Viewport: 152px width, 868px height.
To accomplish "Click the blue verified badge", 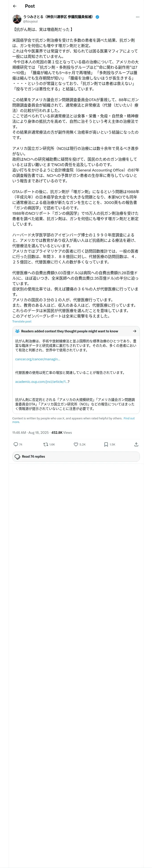I will point(98,17).
